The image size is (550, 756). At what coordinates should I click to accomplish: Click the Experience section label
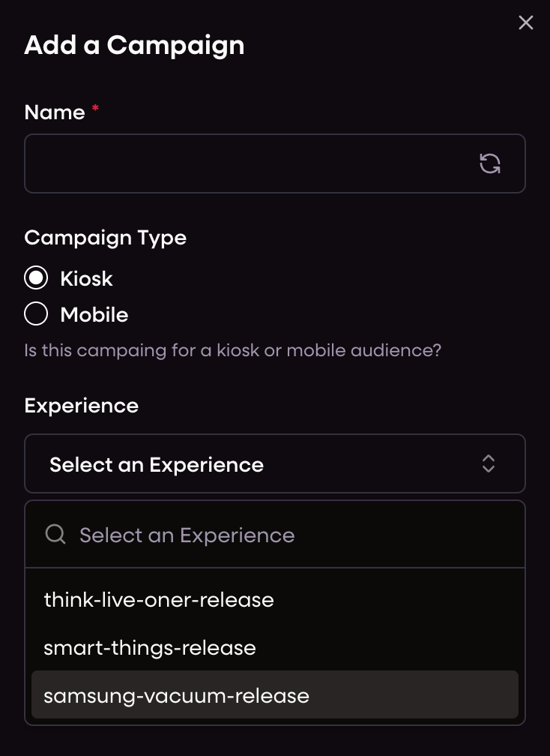[82, 406]
